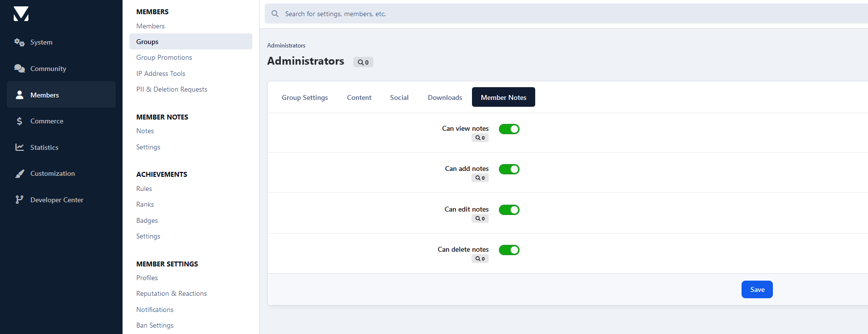Go to IP Address Tools page

pos(161,73)
